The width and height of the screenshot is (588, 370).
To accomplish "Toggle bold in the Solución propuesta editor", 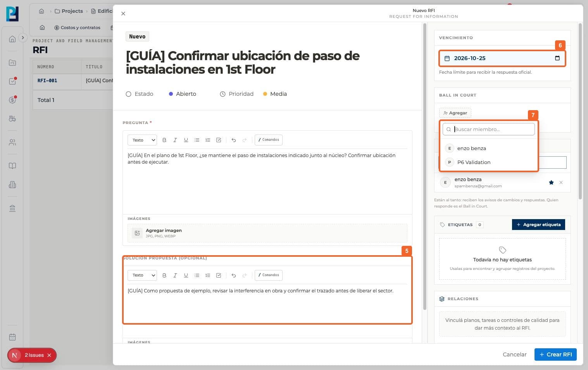I will [x=164, y=275].
